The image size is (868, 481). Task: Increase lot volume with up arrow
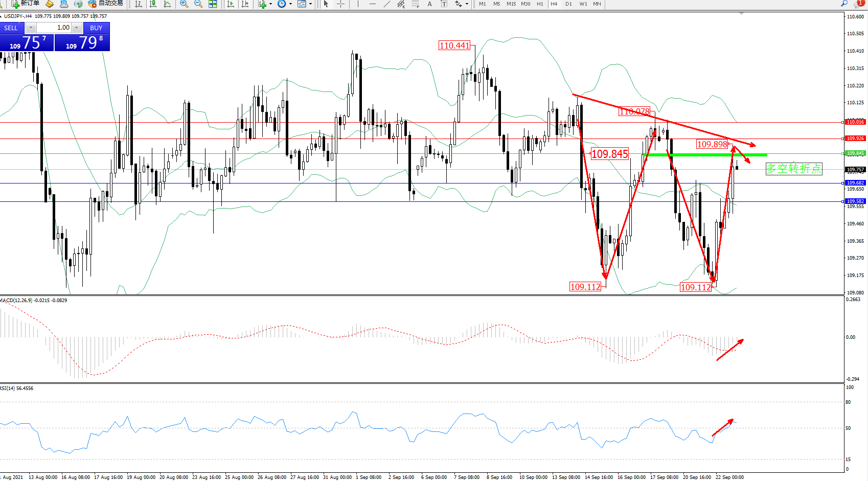tap(77, 28)
